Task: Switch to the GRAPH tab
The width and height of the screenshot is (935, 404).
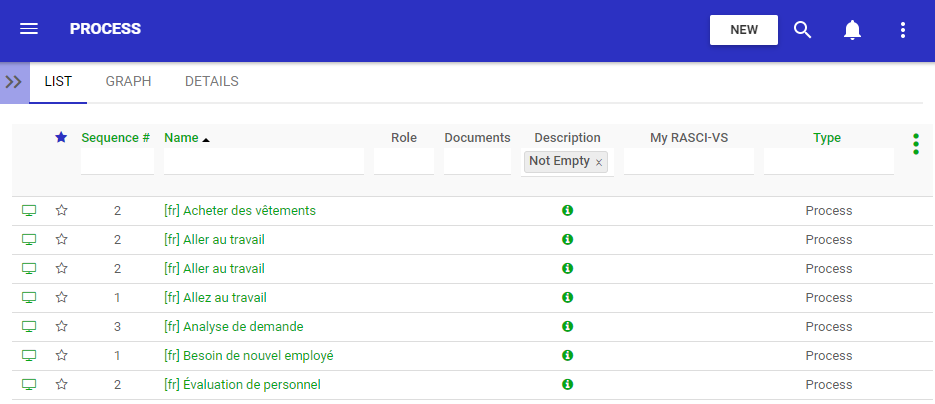Action: pyautogui.click(x=128, y=82)
